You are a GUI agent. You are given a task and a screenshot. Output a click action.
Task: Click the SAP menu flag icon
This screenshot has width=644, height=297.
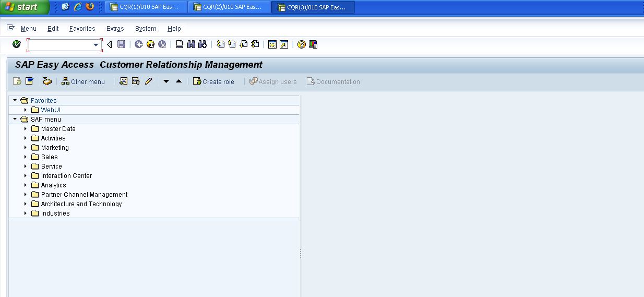29,81
